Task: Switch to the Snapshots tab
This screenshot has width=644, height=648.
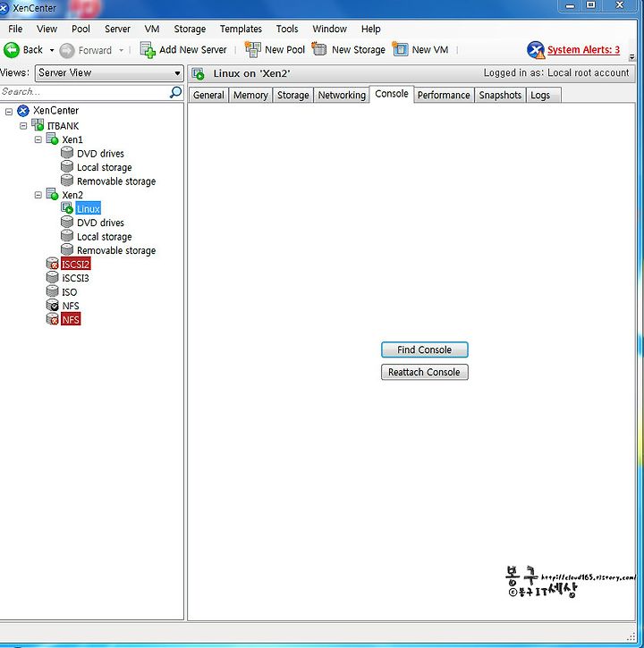Action: (500, 95)
